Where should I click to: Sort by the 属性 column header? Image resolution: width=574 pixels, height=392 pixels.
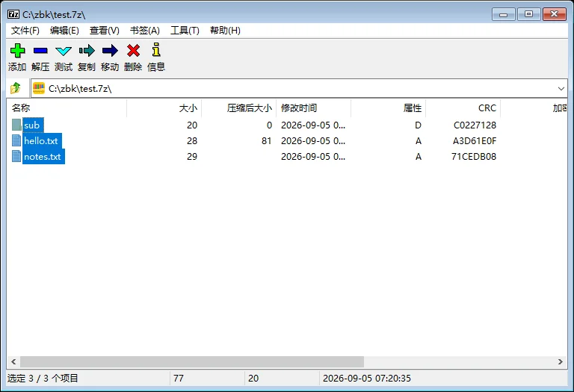(388, 108)
